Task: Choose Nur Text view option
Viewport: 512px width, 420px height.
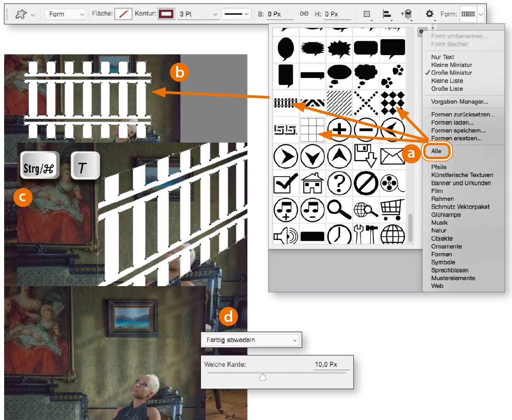Action: click(442, 57)
